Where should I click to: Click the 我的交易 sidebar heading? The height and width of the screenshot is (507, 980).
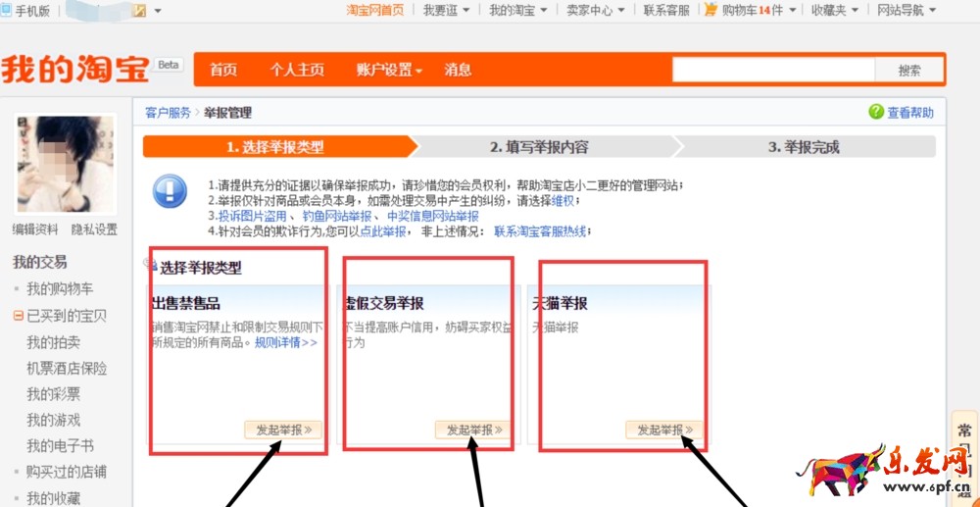(40, 263)
